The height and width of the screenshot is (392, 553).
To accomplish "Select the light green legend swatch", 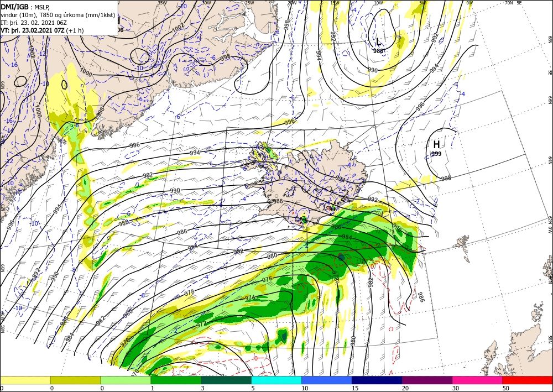I will [126, 380].
